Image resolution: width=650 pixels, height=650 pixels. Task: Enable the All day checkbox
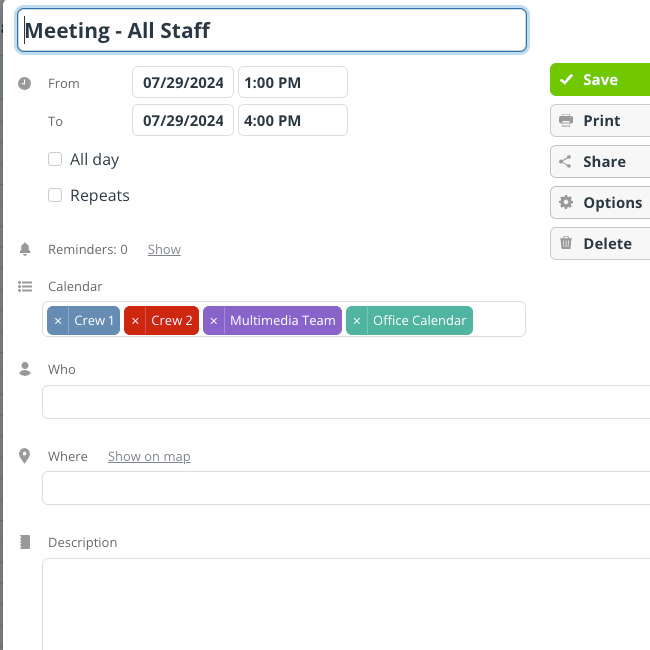[55, 159]
